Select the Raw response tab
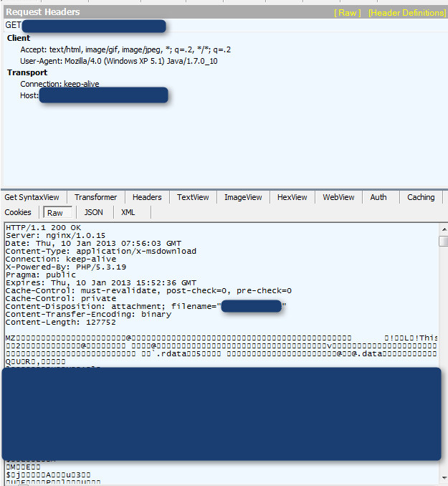 (55, 213)
